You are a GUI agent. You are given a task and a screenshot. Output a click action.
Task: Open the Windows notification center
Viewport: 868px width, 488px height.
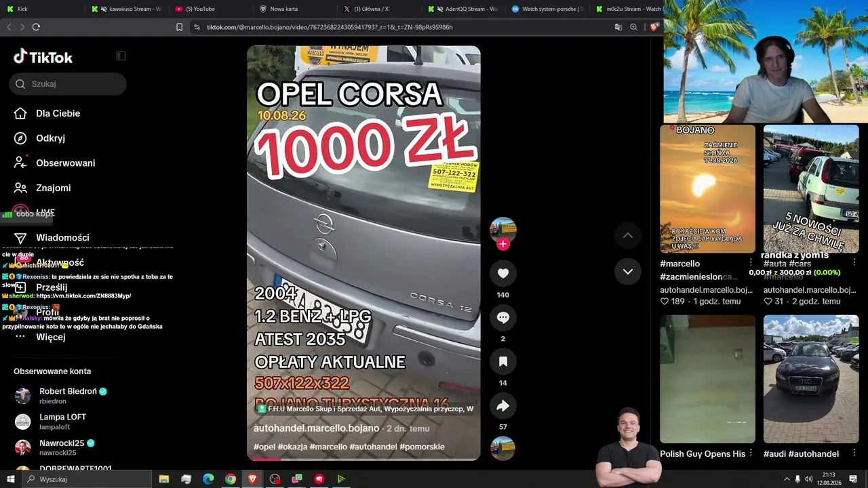click(x=853, y=479)
